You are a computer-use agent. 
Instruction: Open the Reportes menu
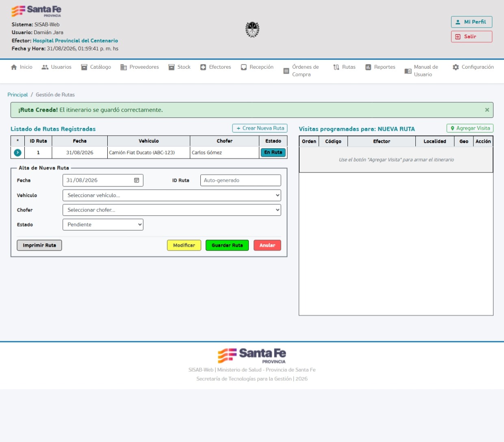(380, 67)
